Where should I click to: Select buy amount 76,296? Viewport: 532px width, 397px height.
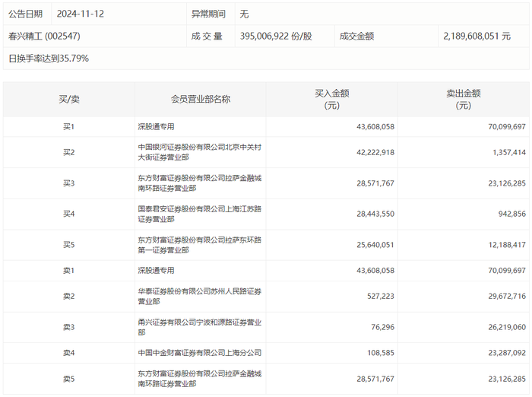pos(383,327)
